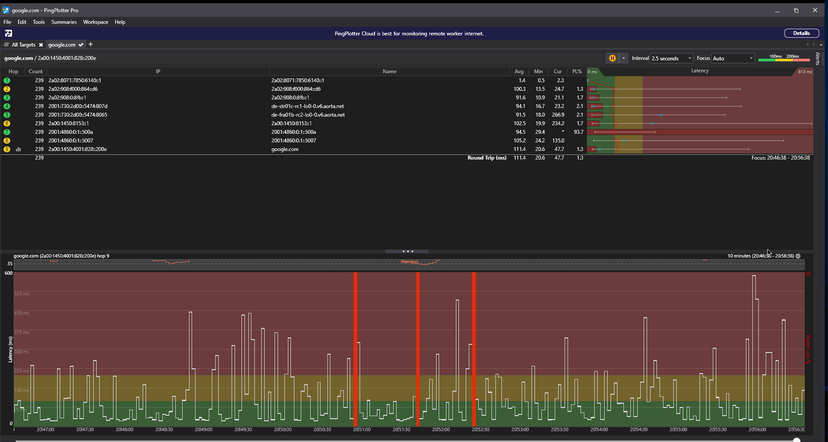Screen dimensions: 828x442
Task: Click the hop 8 yellow circle icon
Action: 7,140
